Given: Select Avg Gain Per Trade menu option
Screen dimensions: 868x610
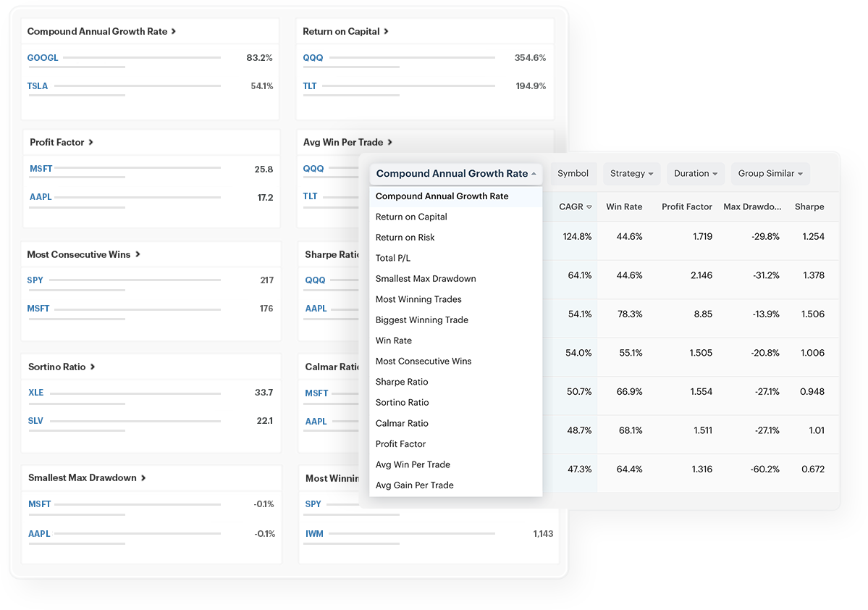Looking at the screenshot, I should [455, 485].
